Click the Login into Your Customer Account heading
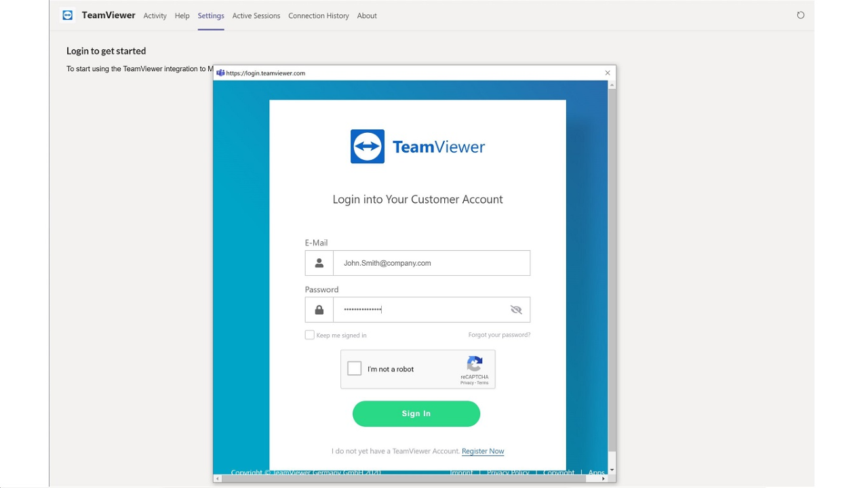Image resolution: width=868 pixels, height=488 pixels. [418, 199]
